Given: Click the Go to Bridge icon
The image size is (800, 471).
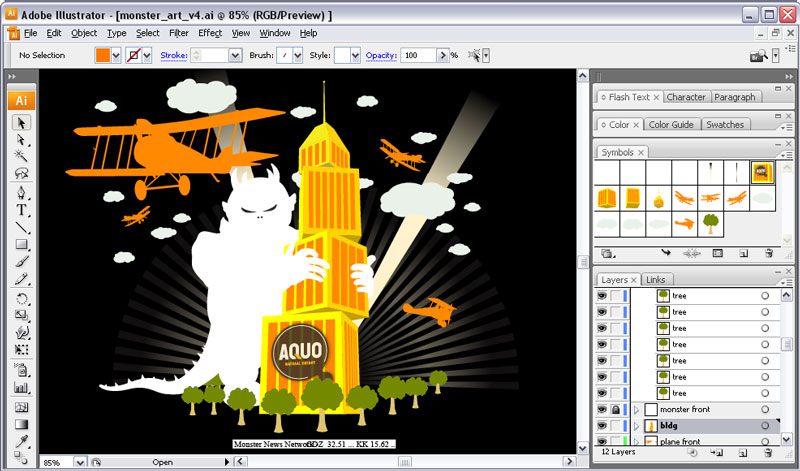Looking at the screenshot, I should (759, 55).
